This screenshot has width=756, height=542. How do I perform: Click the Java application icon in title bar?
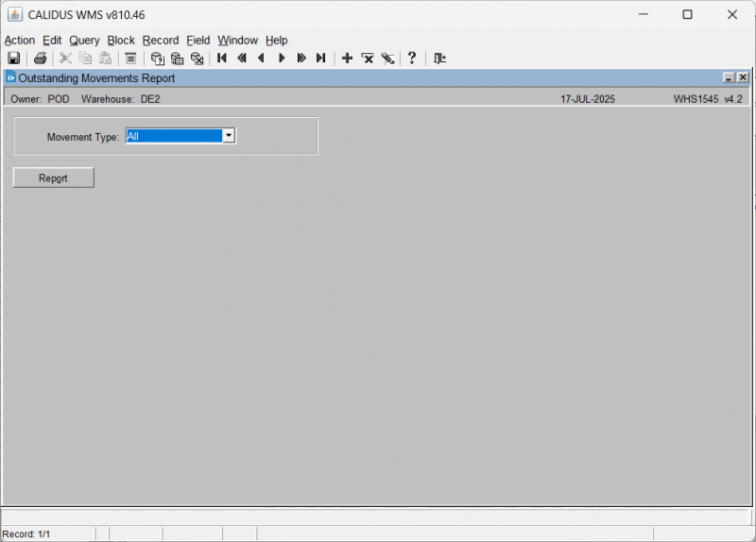tap(15, 14)
